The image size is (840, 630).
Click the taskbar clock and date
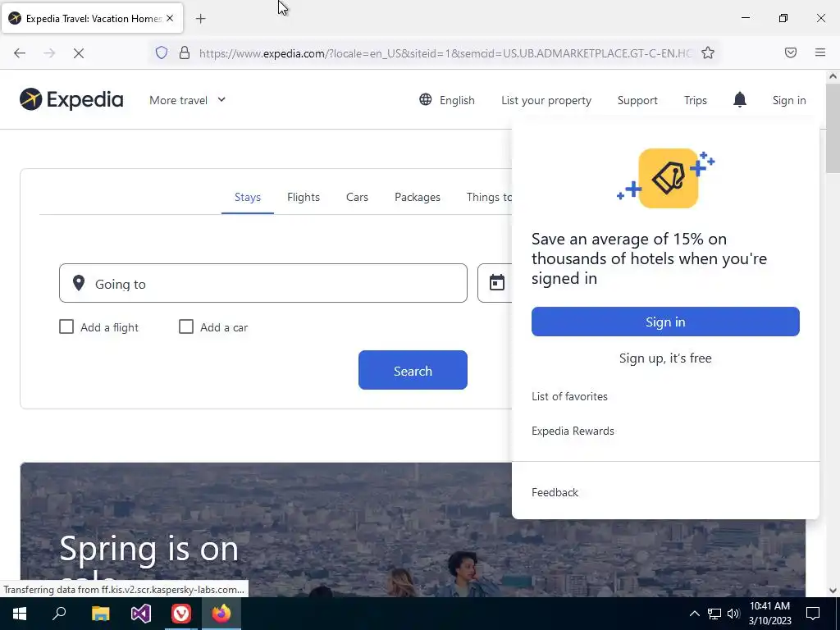pyautogui.click(x=769, y=614)
